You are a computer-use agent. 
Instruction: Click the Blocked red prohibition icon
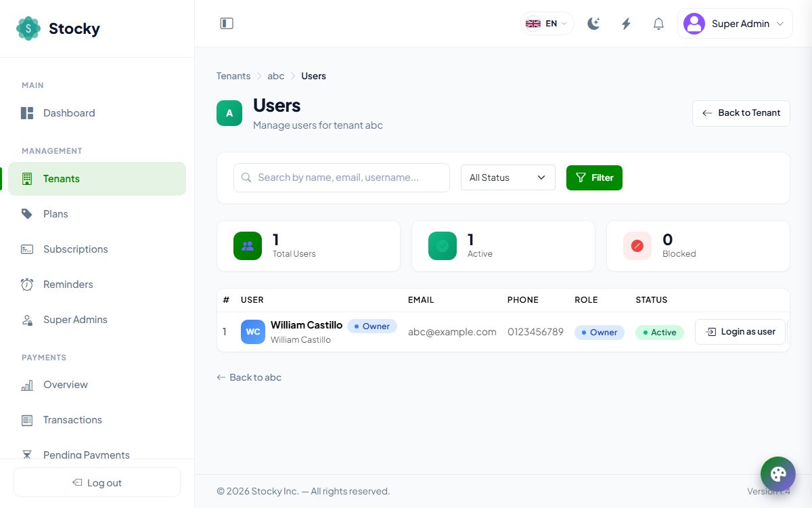pyautogui.click(x=637, y=246)
